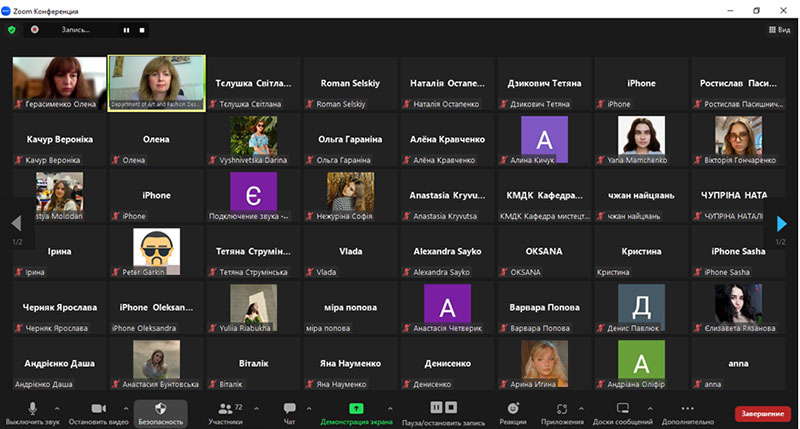Stop recording from top-left indicator

tap(142, 30)
